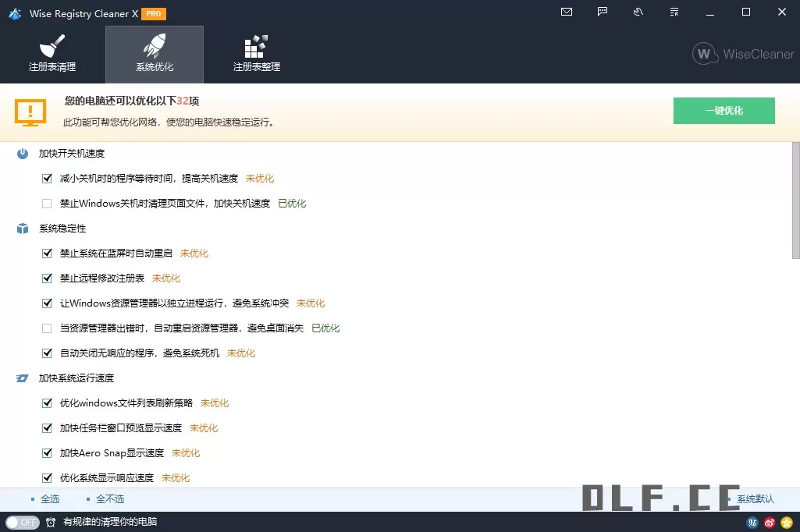Click the cube icon beside 系统稳定性
The image size is (800, 532).
21,228
